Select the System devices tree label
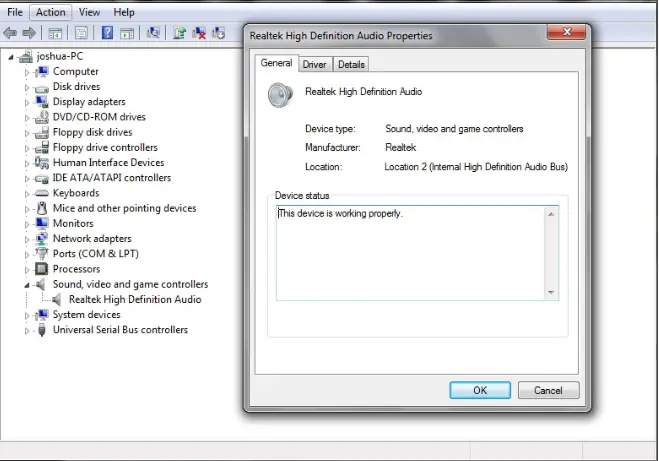 click(86, 314)
